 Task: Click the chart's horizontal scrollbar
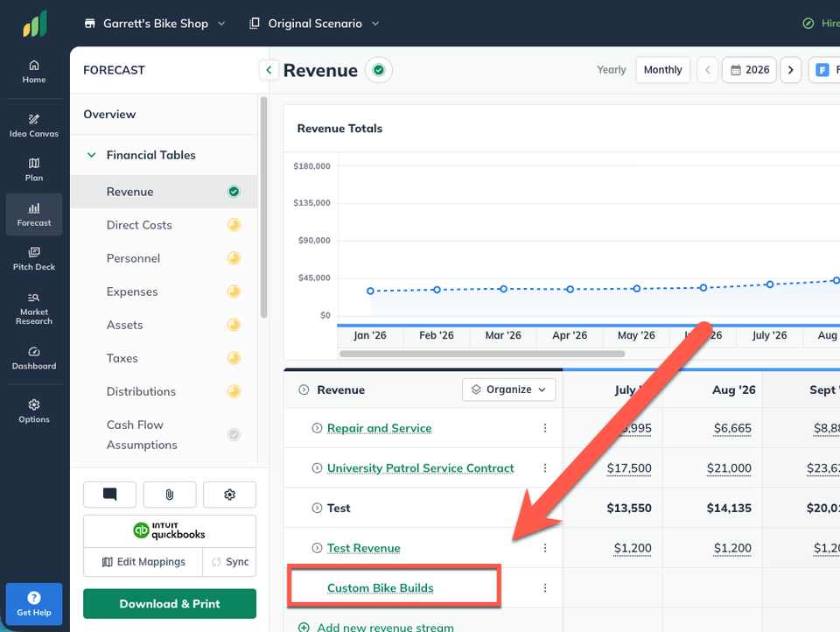[x=482, y=354]
